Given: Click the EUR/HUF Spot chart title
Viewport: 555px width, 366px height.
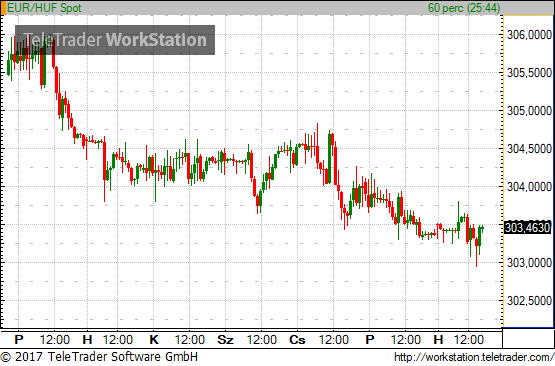Looking at the screenshot, I should click(44, 7).
